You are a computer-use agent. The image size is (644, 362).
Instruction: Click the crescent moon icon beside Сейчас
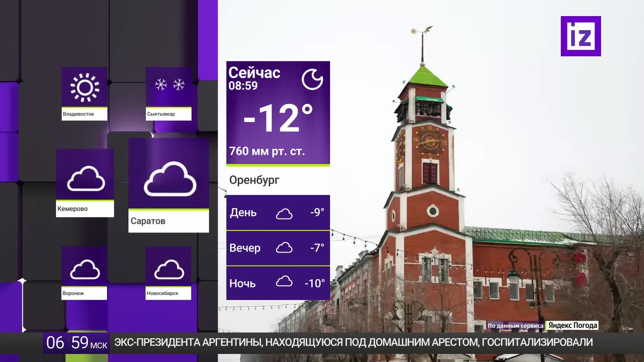(x=312, y=79)
